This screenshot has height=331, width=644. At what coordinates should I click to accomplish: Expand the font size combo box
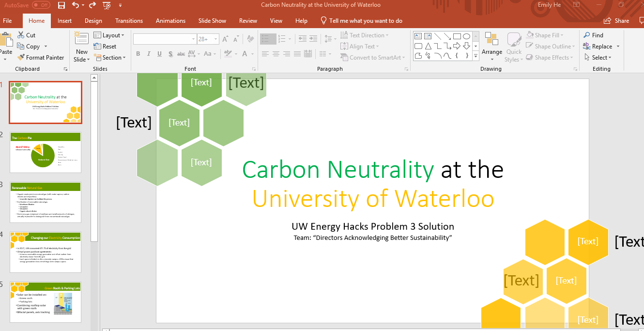point(216,39)
